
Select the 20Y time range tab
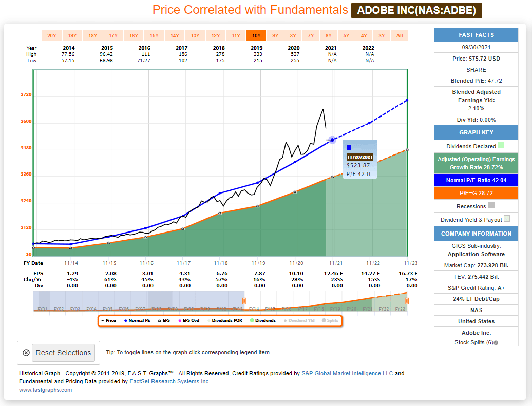pyautogui.click(x=51, y=35)
